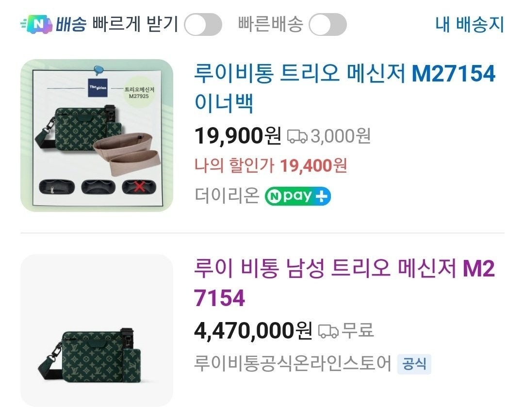The height and width of the screenshot is (420, 524).
Task: Visit the 더이리온 seller store
Action: click(x=227, y=196)
